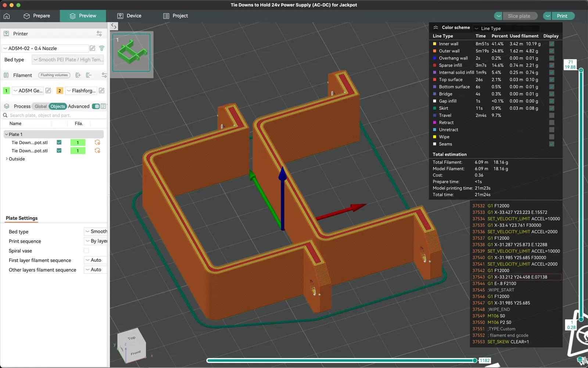Show Travel moves in the preview
The image size is (588, 368).
552,115
